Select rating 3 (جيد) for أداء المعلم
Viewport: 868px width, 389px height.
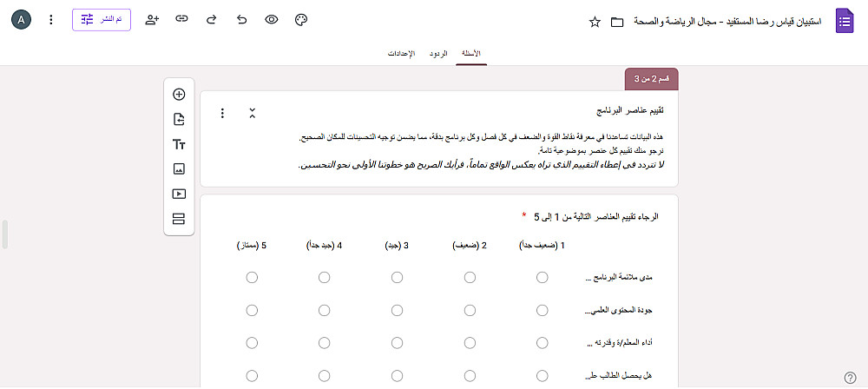(x=397, y=343)
